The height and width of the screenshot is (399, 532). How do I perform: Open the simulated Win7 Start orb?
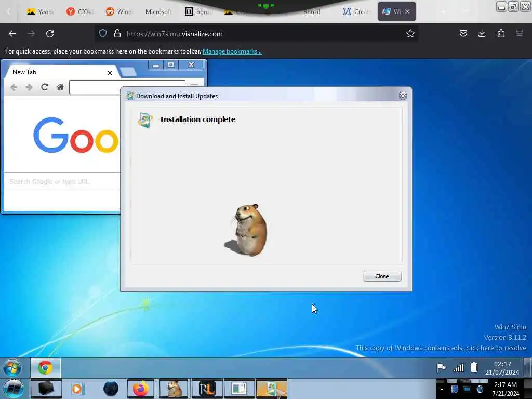point(12,368)
